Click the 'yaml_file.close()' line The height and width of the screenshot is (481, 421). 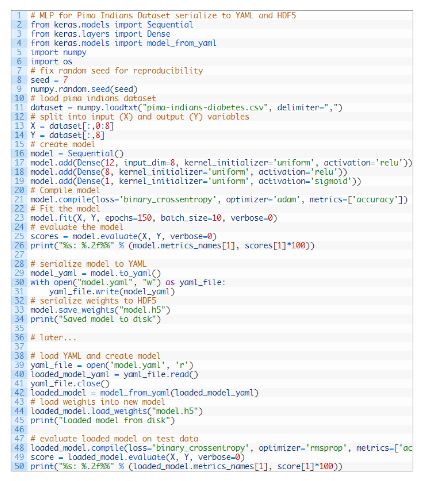[70, 384]
